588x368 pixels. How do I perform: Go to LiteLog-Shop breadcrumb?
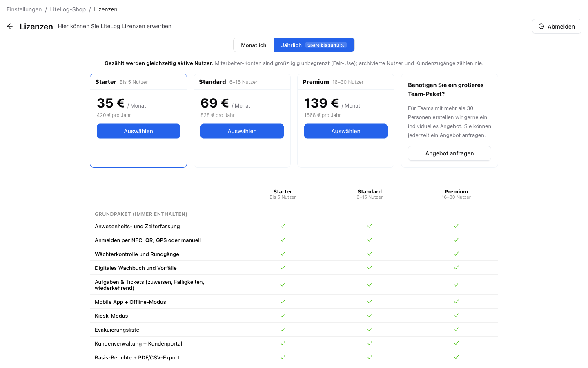tap(68, 9)
